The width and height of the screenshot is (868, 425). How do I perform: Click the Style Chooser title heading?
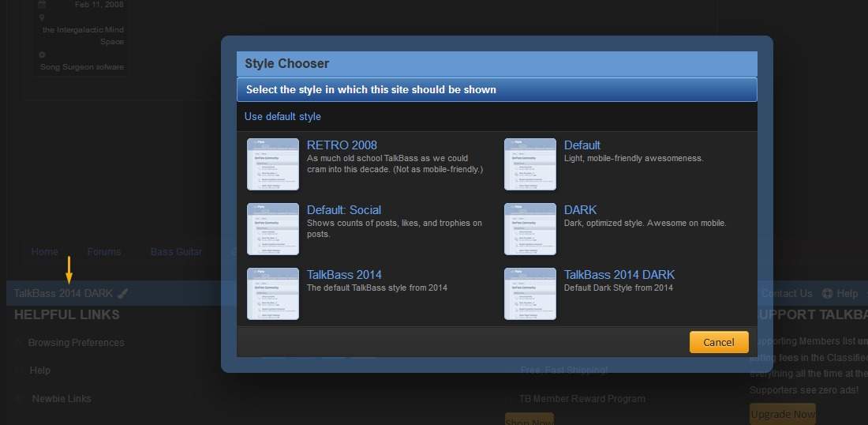tap(286, 63)
